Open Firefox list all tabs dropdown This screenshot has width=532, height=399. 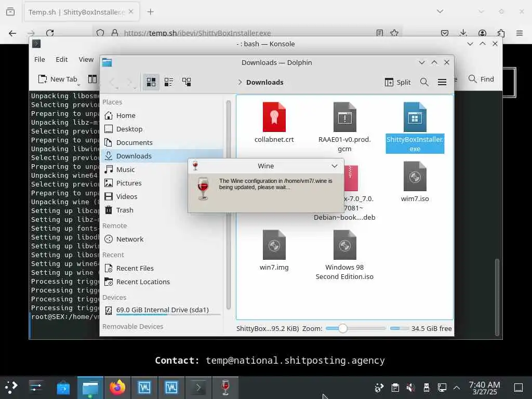click(440, 11)
